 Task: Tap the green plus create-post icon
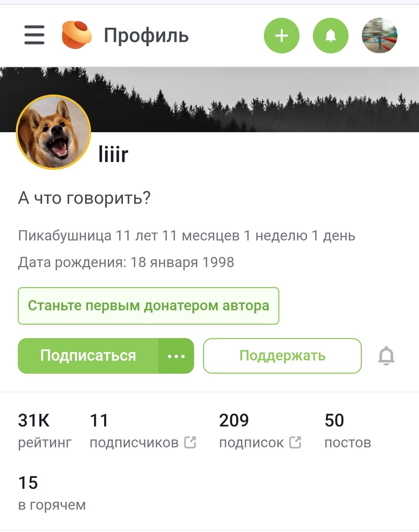point(281,36)
